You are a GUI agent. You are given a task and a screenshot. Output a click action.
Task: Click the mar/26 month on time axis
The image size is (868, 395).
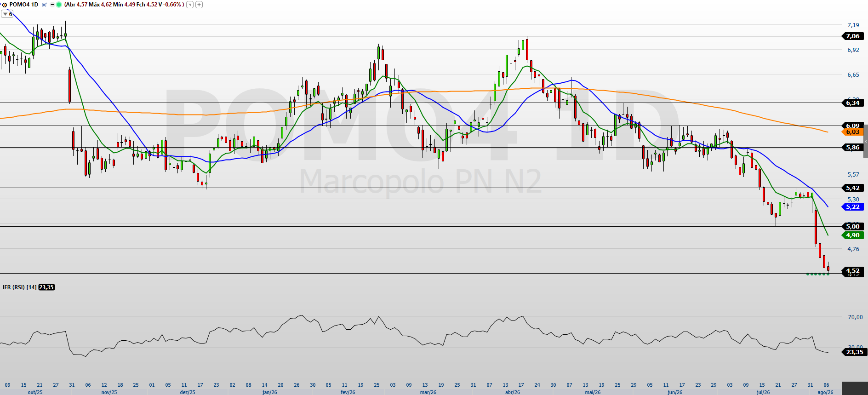tap(428, 392)
